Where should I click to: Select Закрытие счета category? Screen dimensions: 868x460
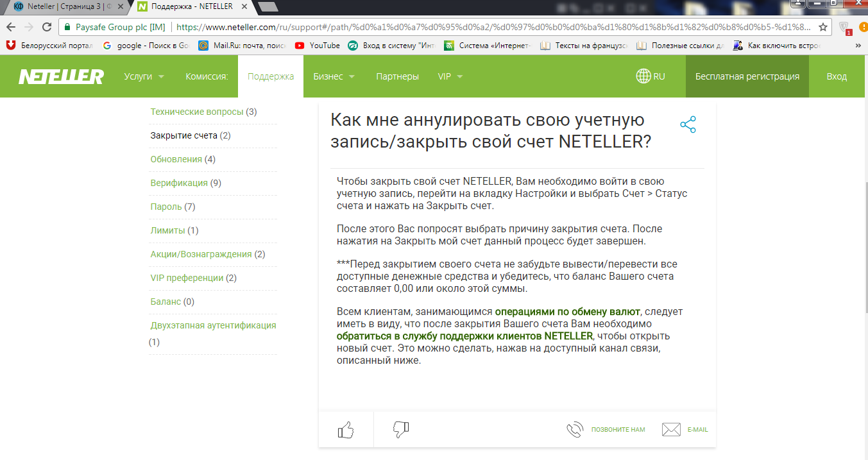[185, 135]
